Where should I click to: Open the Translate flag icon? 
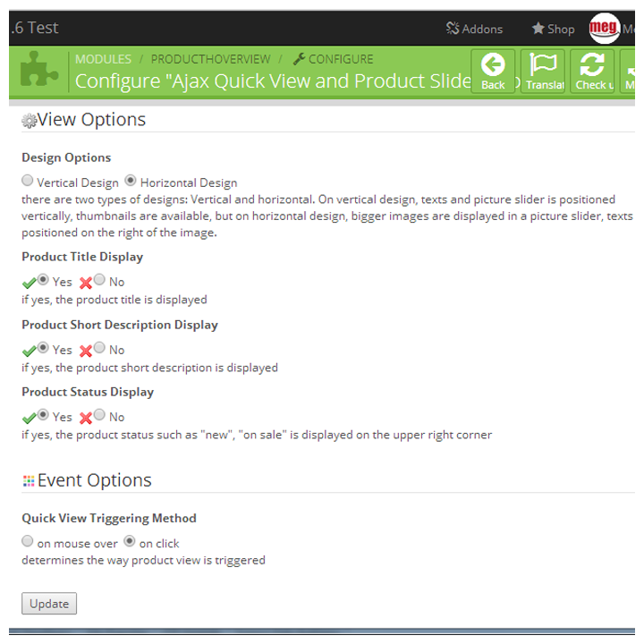coord(543,64)
